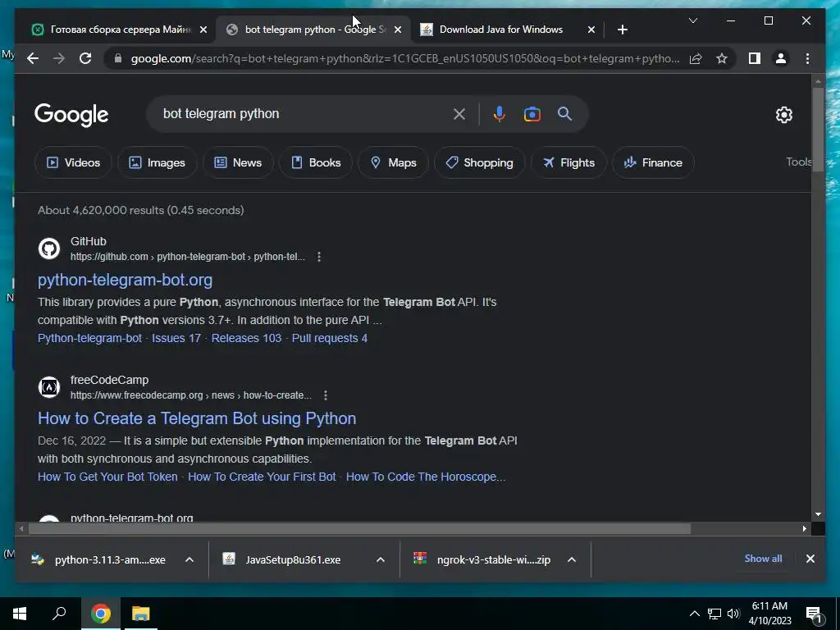The width and height of the screenshot is (840, 630).
Task: Expand options for JavaSetup8u361.exe download
Action: (381, 559)
